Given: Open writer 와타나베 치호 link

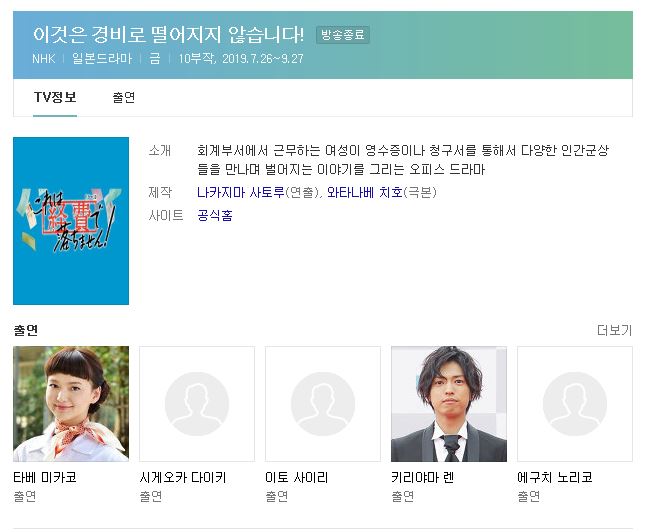Looking at the screenshot, I should point(365,192).
